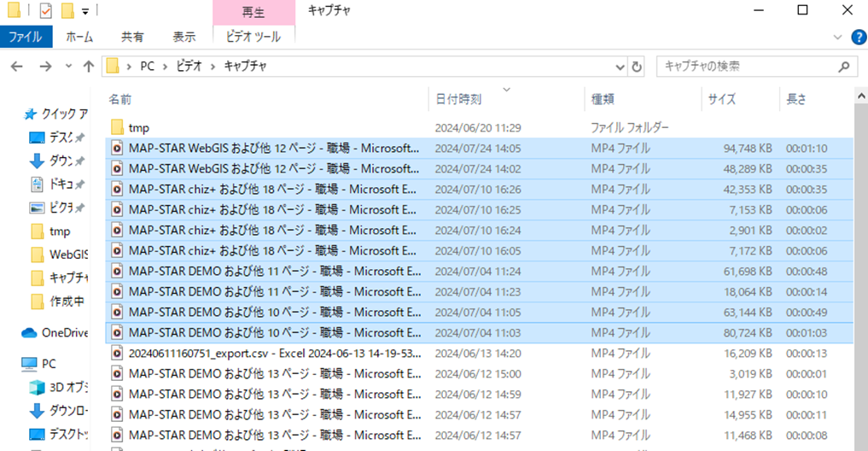Open the ビデオ ツール tab

point(253,37)
